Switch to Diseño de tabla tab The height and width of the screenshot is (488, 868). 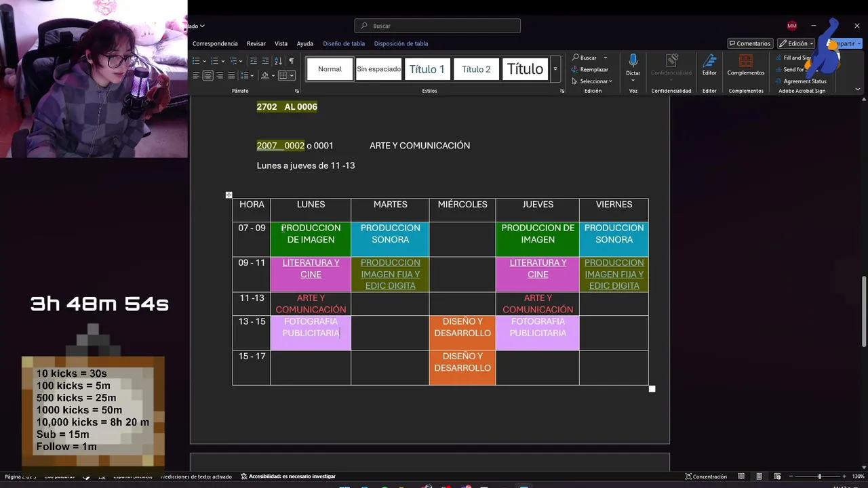(x=344, y=43)
